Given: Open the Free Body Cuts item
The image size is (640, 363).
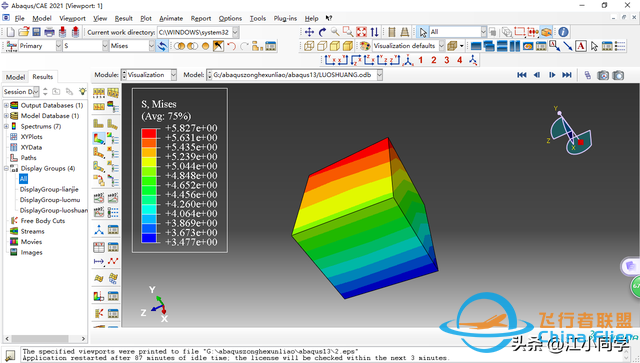Looking at the screenshot, I should click(43, 221).
